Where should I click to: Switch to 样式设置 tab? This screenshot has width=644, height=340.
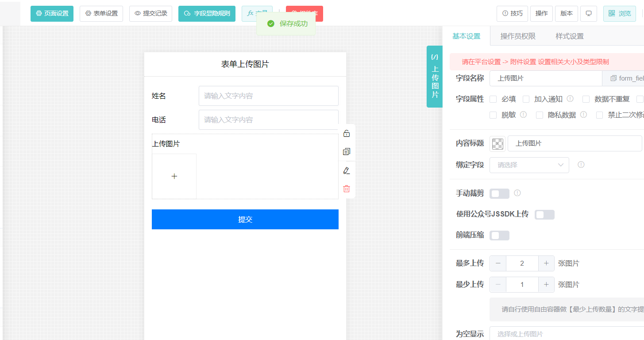click(570, 36)
